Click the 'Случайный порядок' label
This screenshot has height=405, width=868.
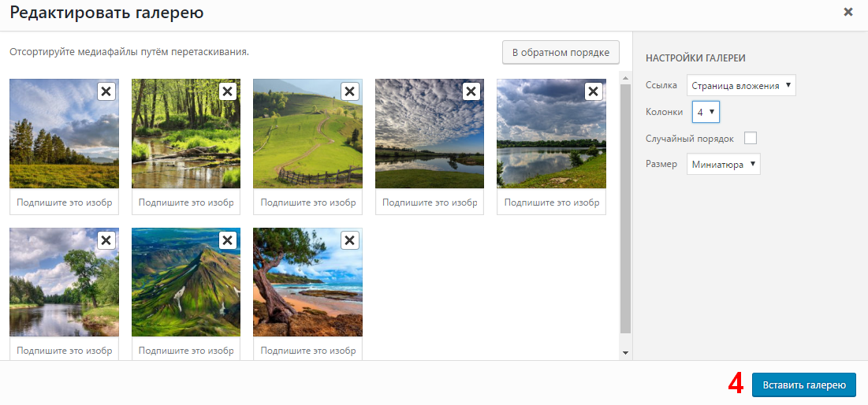[x=690, y=139]
